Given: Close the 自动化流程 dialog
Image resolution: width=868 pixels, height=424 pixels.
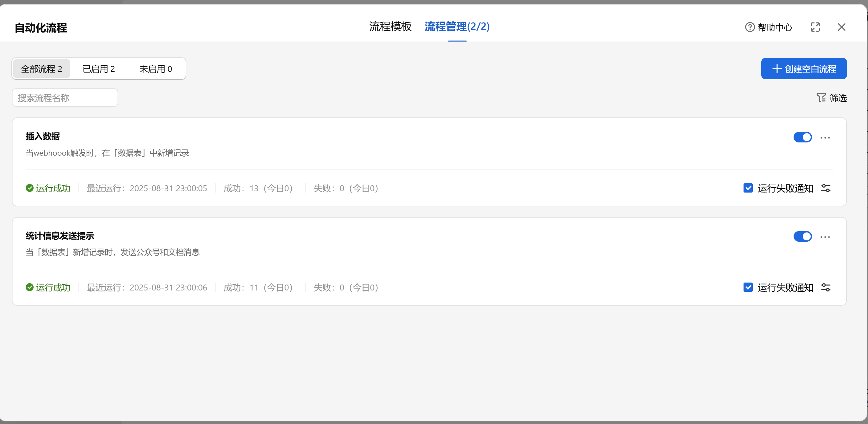Looking at the screenshot, I should point(841,27).
